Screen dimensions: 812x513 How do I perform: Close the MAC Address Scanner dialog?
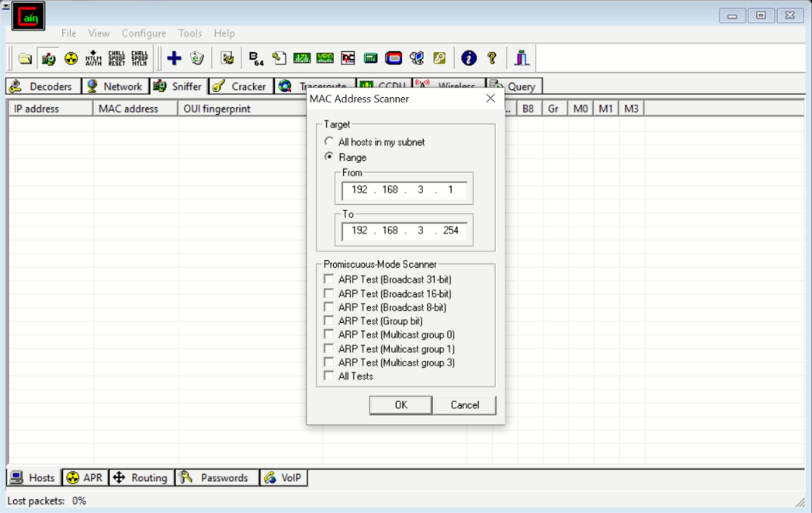[x=491, y=99]
